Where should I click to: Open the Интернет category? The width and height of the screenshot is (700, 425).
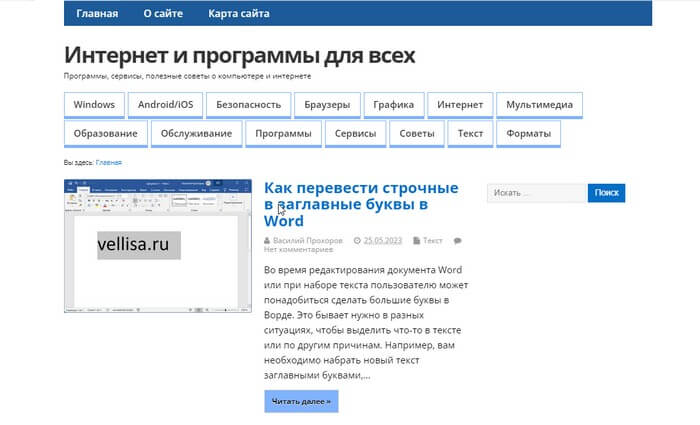pyautogui.click(x=460, y=104)
